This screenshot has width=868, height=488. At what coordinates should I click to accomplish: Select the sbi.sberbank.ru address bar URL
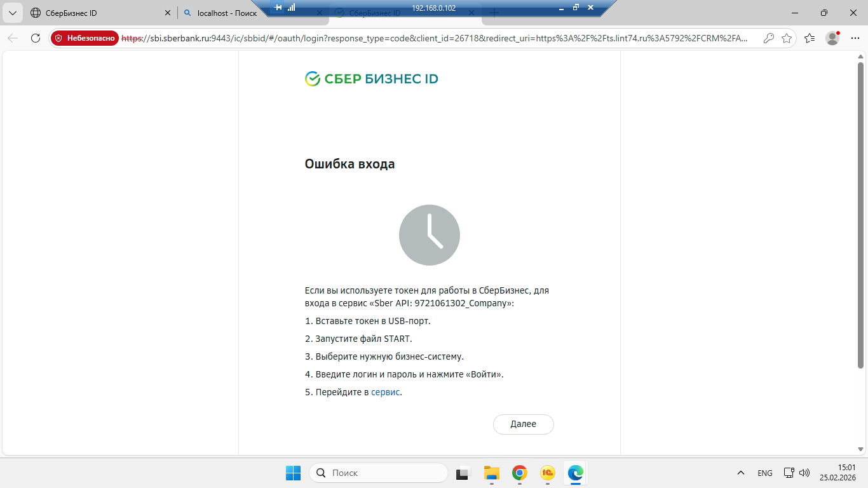pyautogui.click(x=435, y=38)
